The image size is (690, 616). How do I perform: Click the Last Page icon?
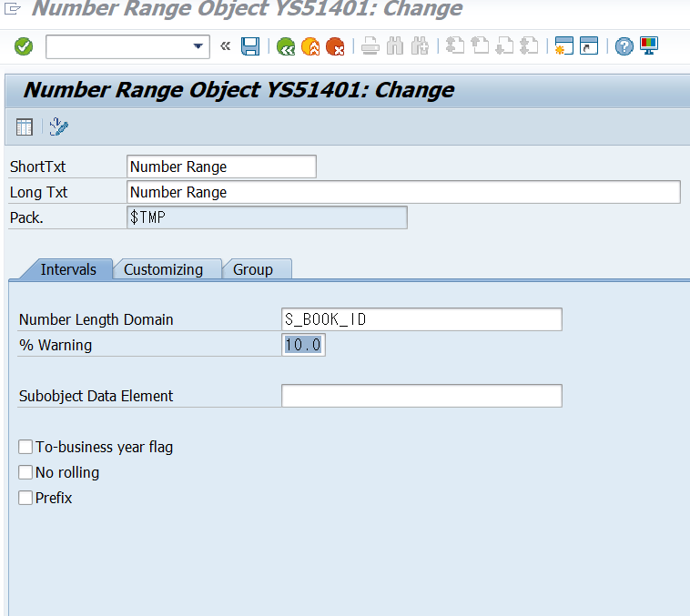(x=529, y=45)
